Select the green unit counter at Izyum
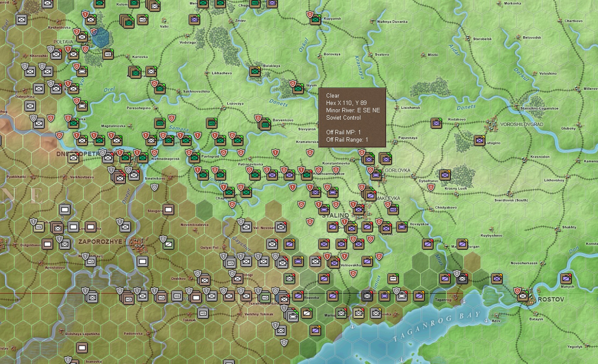Viewport: 598px width, 364px height. tap(298, 89)
